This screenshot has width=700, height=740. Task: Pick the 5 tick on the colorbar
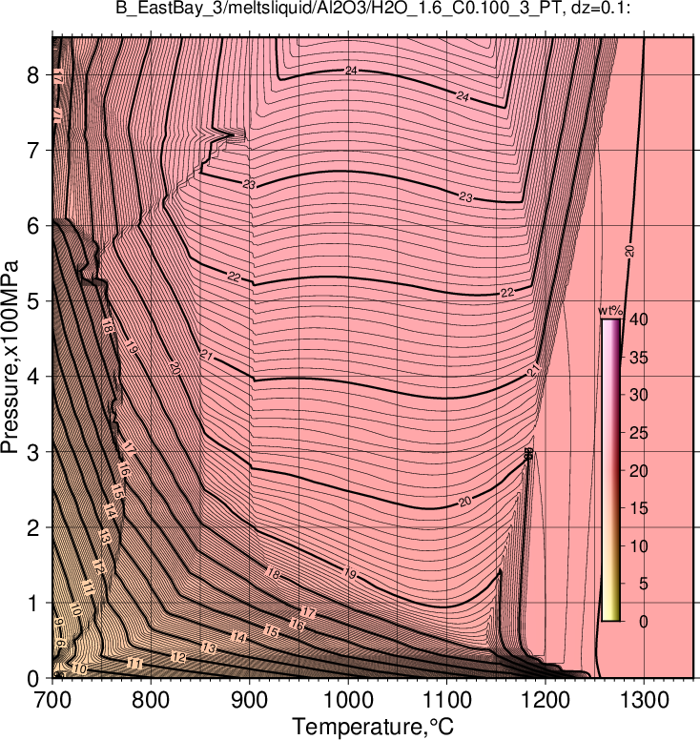pos(644,584)
